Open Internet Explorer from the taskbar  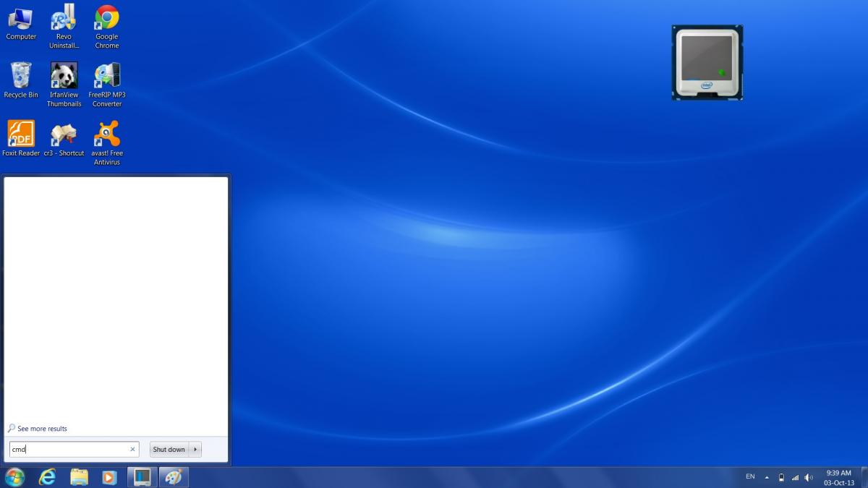47,477
